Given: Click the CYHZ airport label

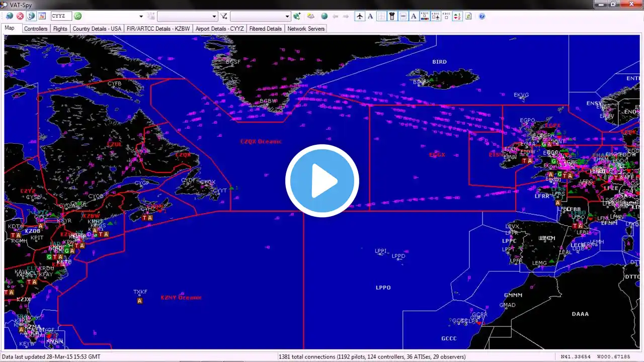Looking at the screenshot, I should (x=148, y=209).
